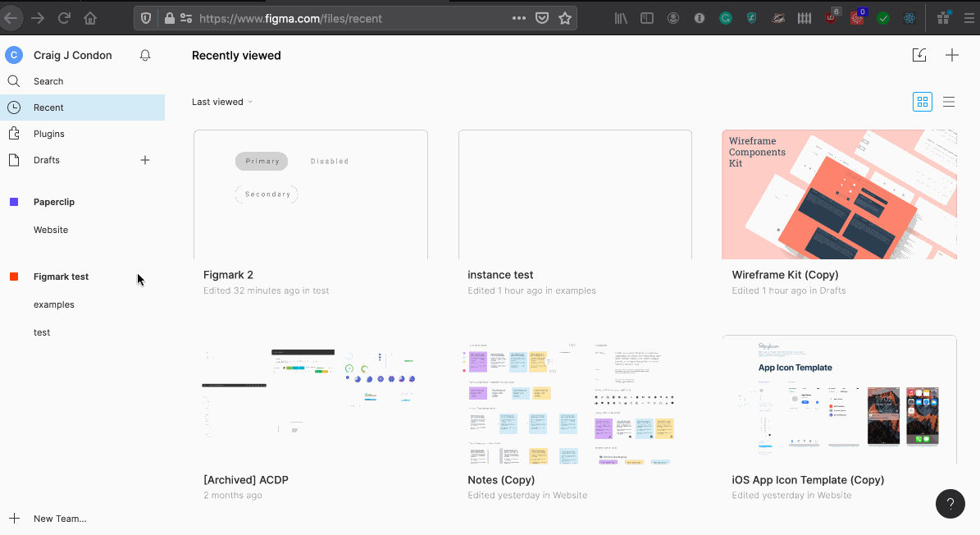Open the instance test file thumbnail
The width and height of the screenshot is (980, 535).
click(575, 194)
